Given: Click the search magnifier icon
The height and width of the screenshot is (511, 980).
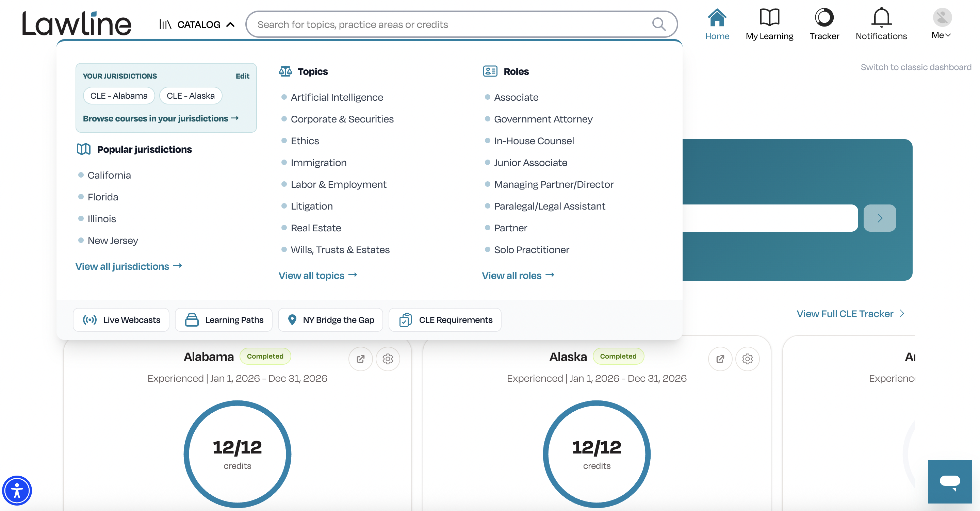Looking at the screenshot, I should coord(658,24).
